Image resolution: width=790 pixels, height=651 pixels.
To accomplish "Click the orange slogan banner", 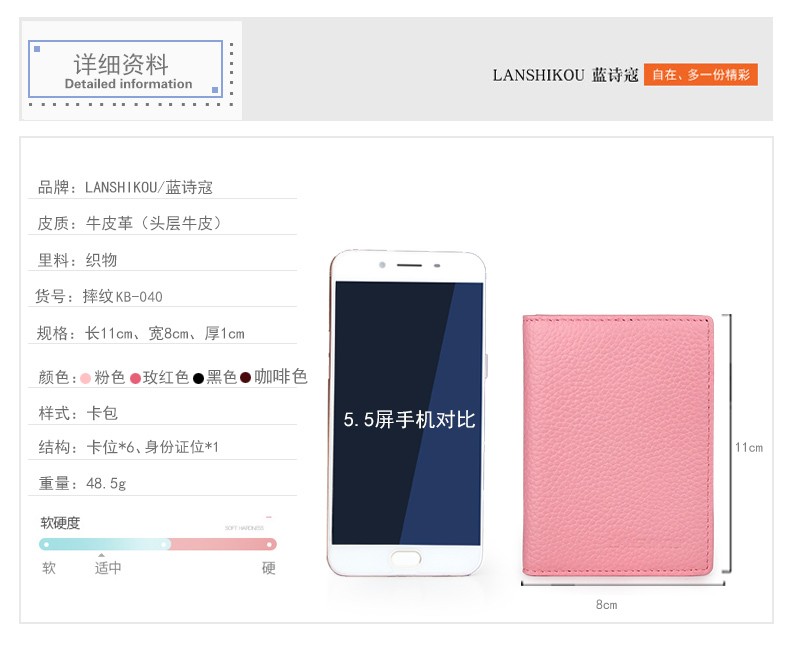I will tap(700, 75).
